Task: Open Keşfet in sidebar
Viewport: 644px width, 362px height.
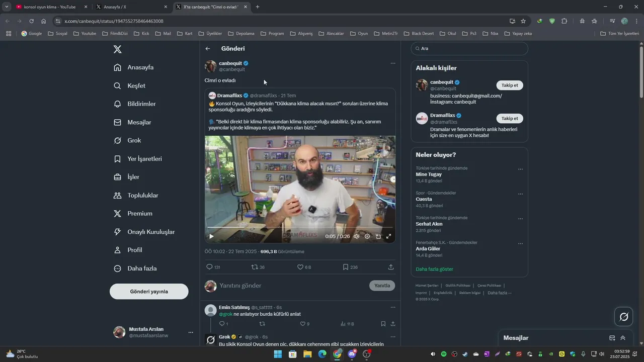Action: pyautogui.click(x=130, y=85)
